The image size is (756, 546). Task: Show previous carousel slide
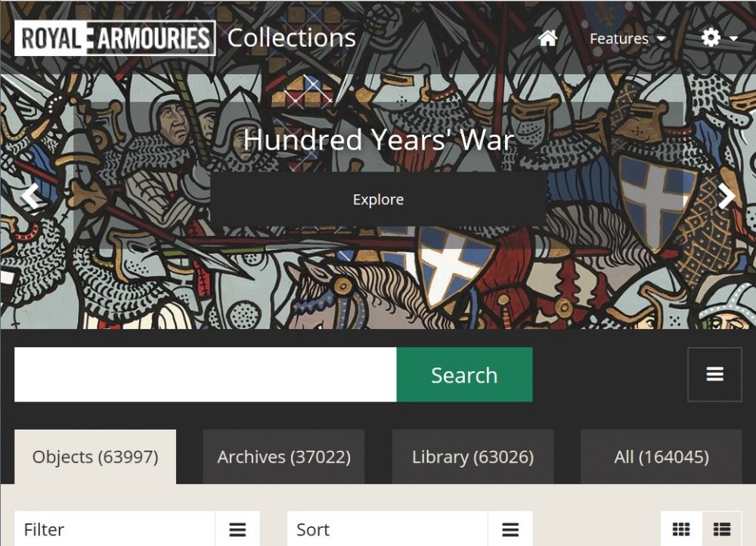[x=30, y=195]
